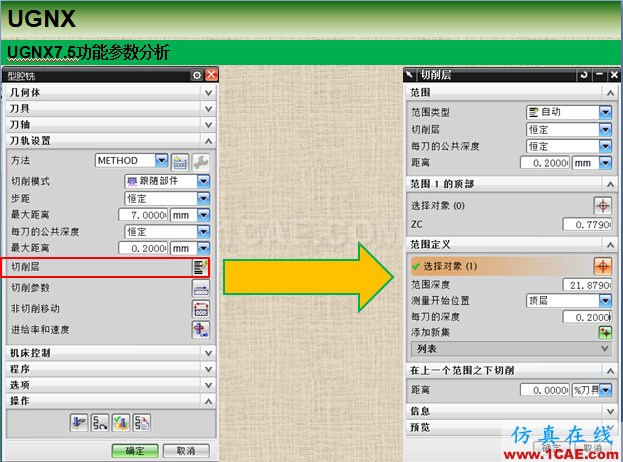Click the wrench edit icon beside METHOD
This screenshot has height=462, width=623.
(x=201, y=162)
